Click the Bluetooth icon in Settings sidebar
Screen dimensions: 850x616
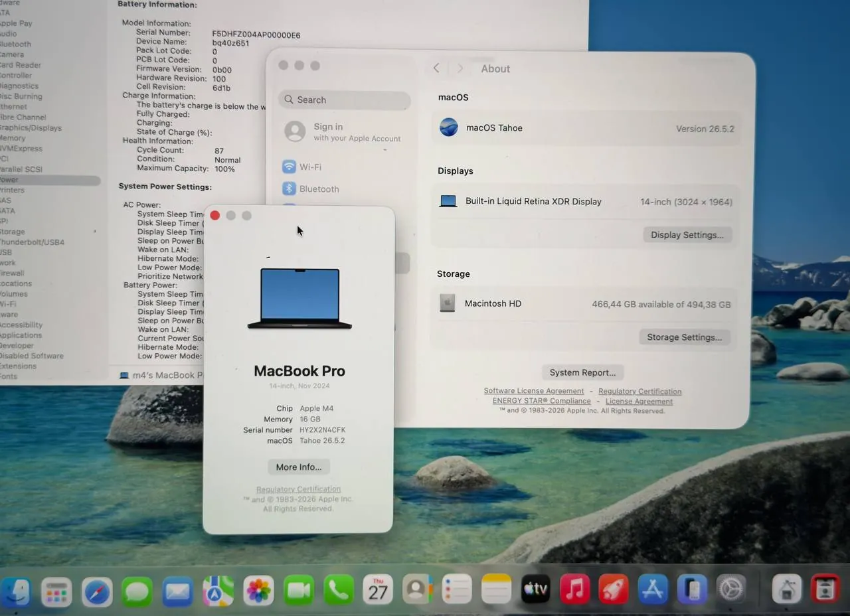coord(289,189)
